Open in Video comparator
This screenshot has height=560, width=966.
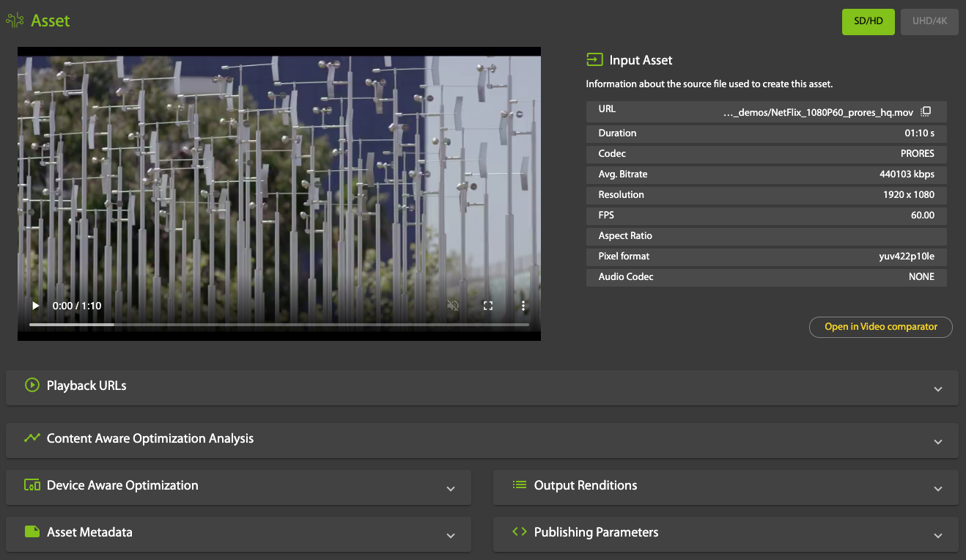coord(880,327)
